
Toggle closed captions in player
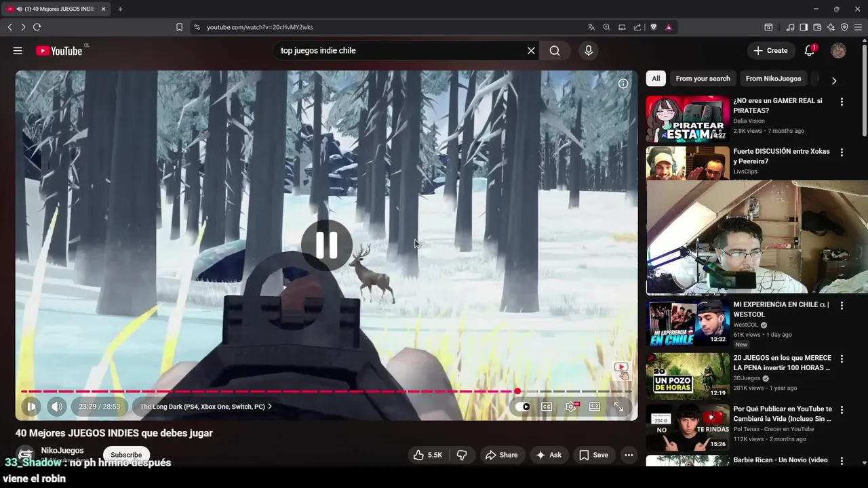point(547,407)
